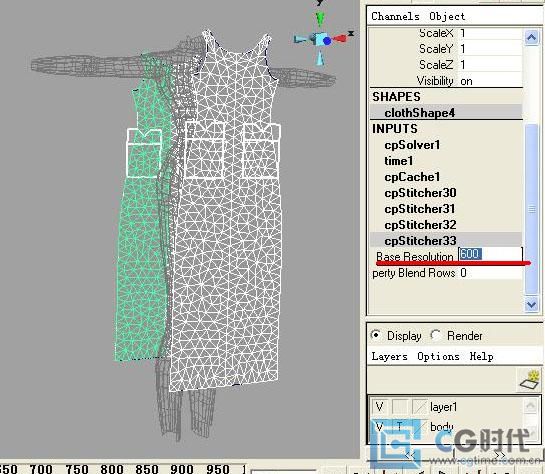
Task: Toggle visibility V box for body layer
Action: coord(379,427)
